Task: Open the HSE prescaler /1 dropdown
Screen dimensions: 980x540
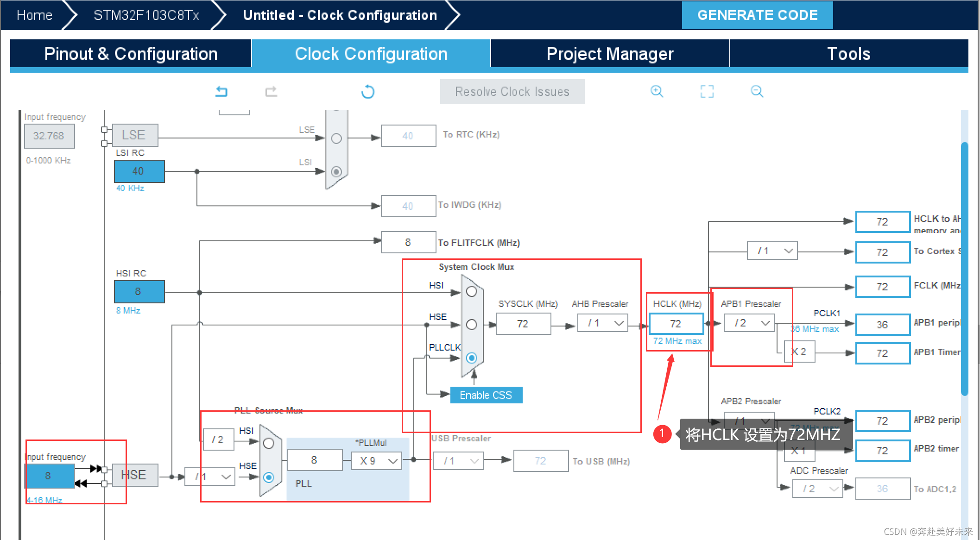Action: click(209, 477)
